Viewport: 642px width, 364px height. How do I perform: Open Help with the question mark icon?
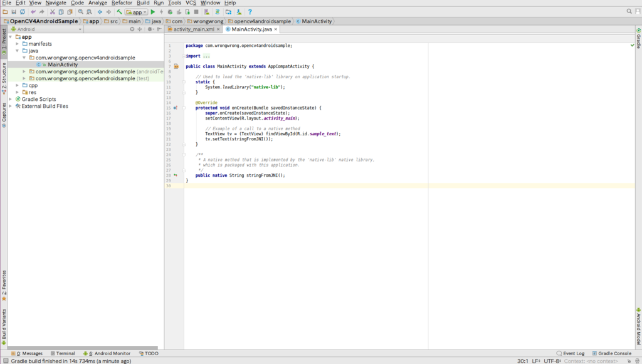pos(250,12)
